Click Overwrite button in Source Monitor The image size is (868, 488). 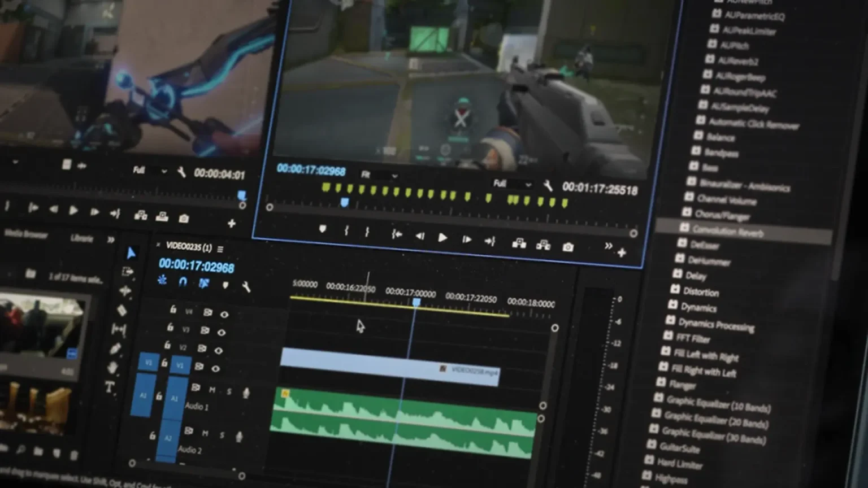(162, 216)
